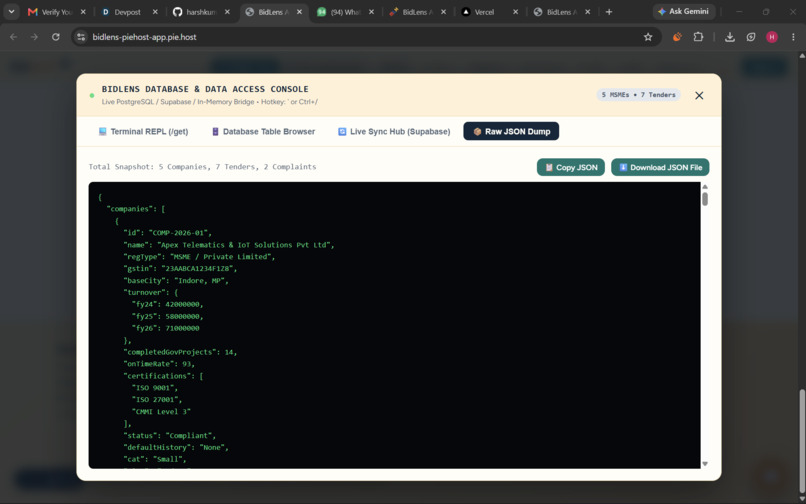Screen dimensions: 806x504
Task: Click the 5 MSMEs 7 Tenders badge
Action: (638, 95)
